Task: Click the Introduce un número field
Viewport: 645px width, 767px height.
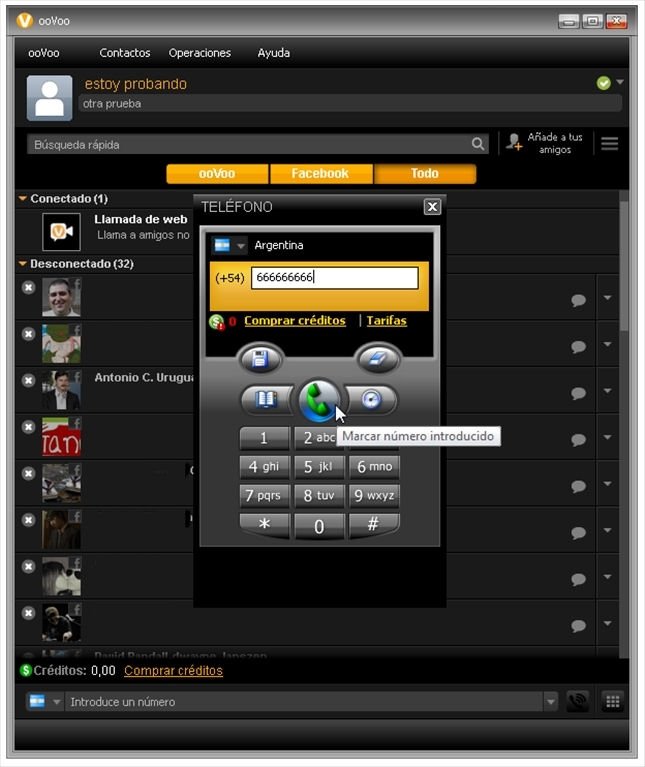Action: pos(304,702)
